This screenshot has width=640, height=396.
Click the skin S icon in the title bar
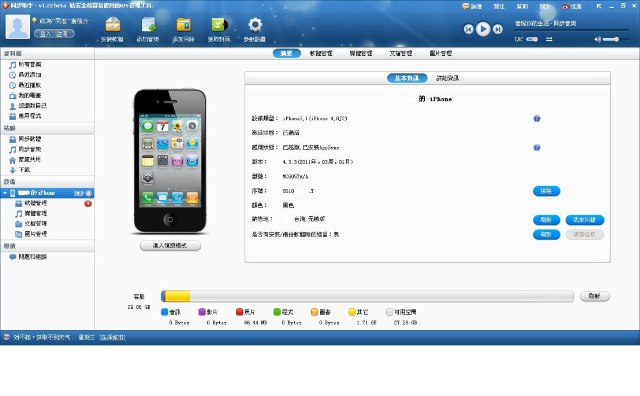click(623, 6)
